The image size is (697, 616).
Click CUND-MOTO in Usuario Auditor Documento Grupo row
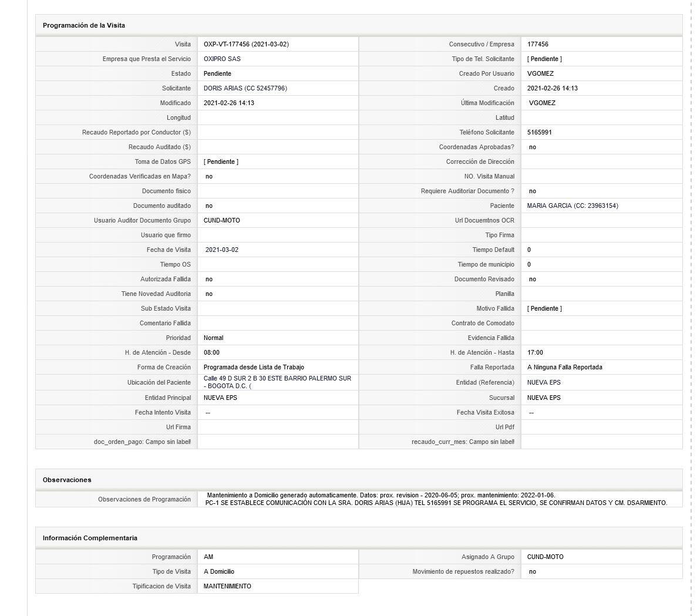click(x=222, y=220)
